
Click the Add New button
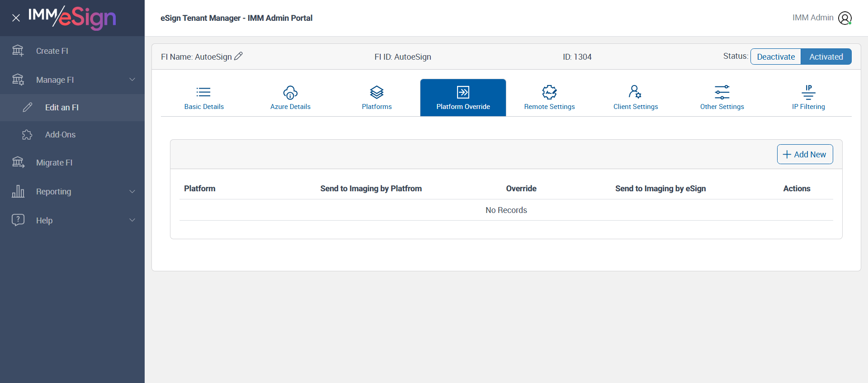coord(805,154)
